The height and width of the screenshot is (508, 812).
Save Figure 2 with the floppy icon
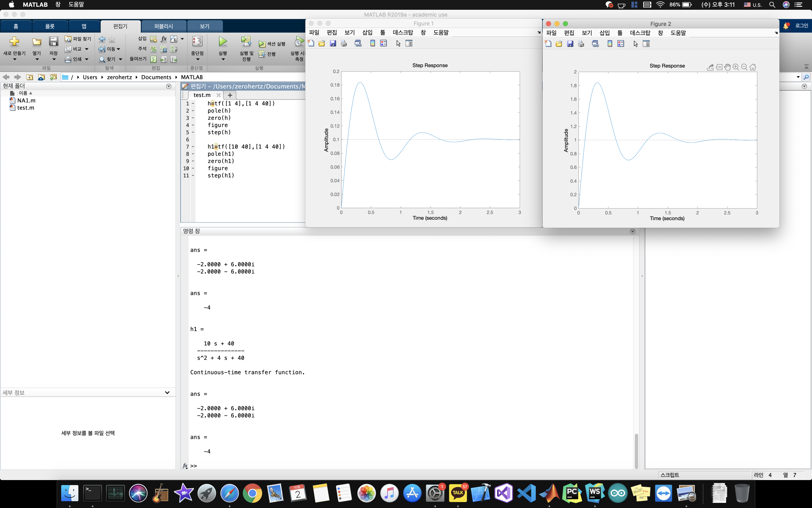570,44
